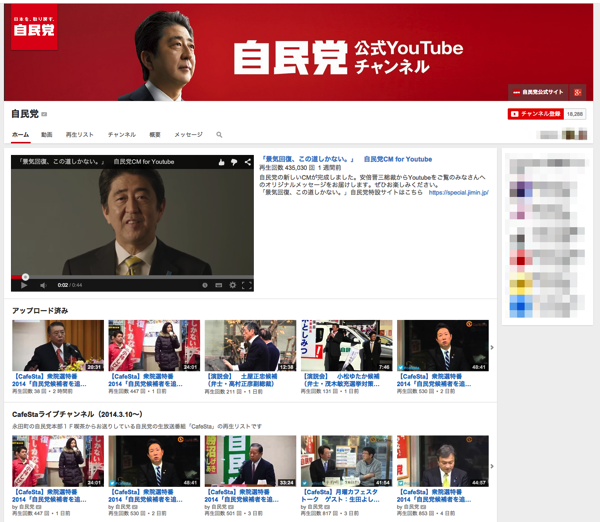Open the channel search magnifier icon
Image resolution: width=600 pixels, height=522 pixels.
point(219,135)
